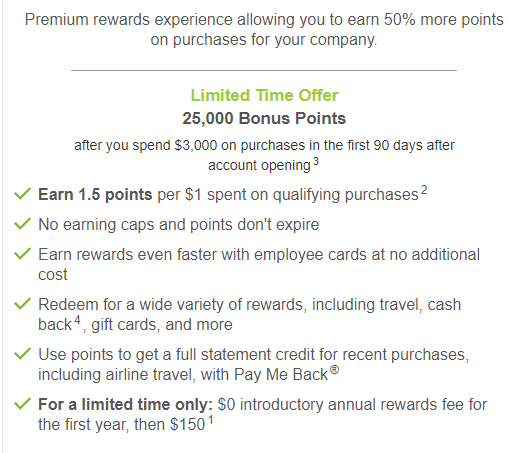Click the Earn 1.5 points bold text
The width and height of the screenshot is (509, 453).
click(95, 194)
